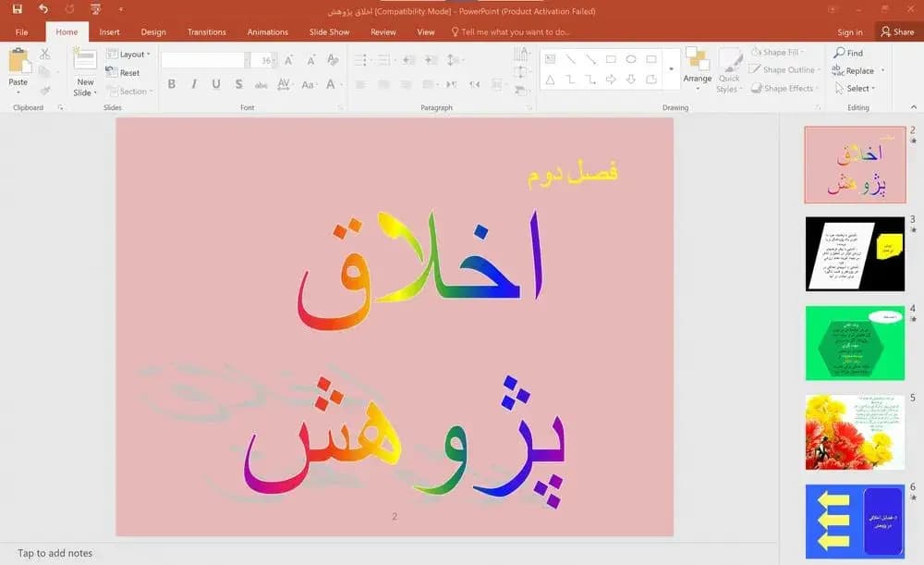The width and height of the screenshot is (924, 565).
Task: Undo the last action
Action: click(43, 9)
